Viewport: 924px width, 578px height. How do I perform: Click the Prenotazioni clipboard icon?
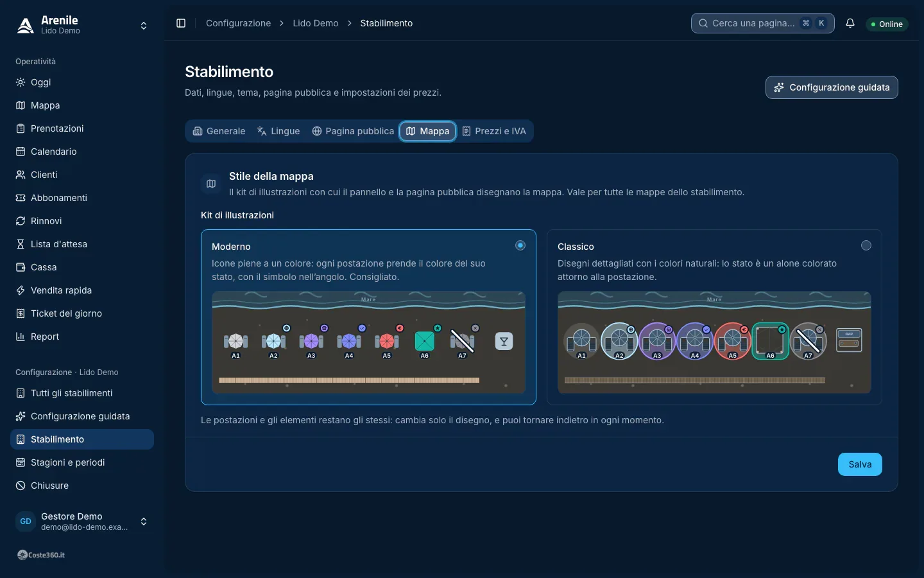pyautogui.click(x=21, y=128)
